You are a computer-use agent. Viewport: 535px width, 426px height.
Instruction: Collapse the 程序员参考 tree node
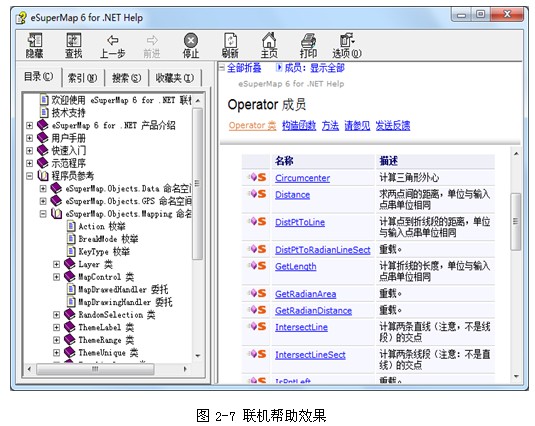coord(29,176)
